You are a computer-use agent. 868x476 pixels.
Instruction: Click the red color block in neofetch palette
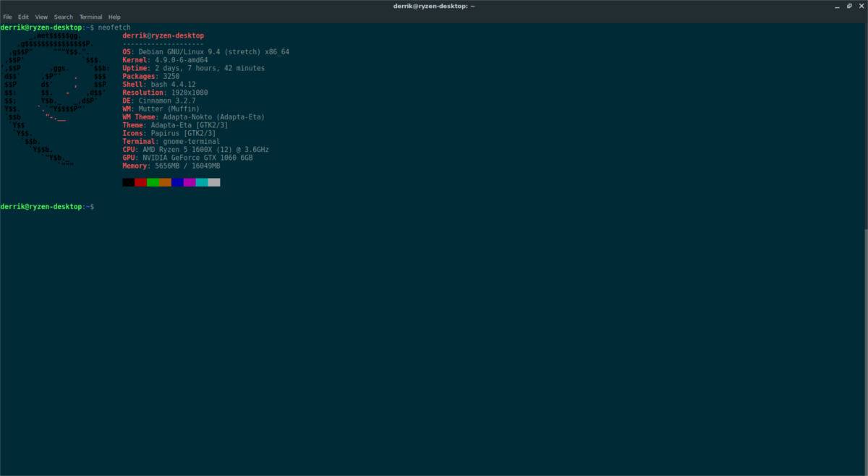tap(140, 182)
